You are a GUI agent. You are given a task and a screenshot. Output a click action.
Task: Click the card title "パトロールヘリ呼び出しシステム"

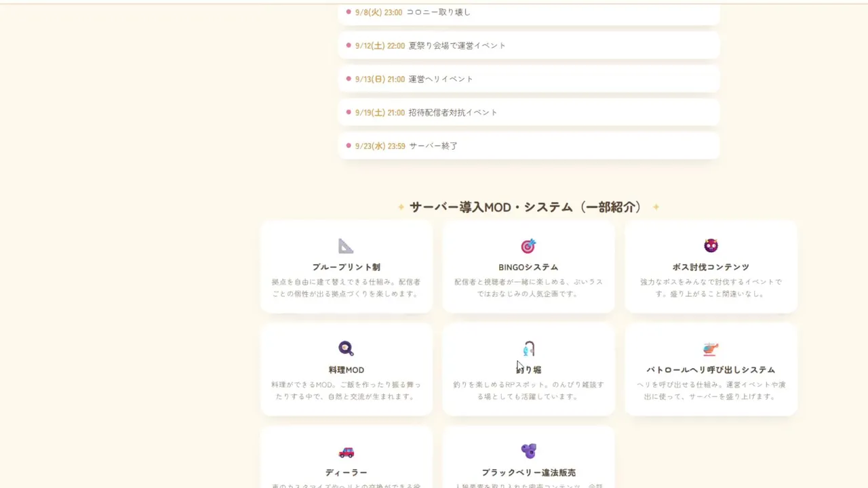pyautogui.click(x=711, y=370)
